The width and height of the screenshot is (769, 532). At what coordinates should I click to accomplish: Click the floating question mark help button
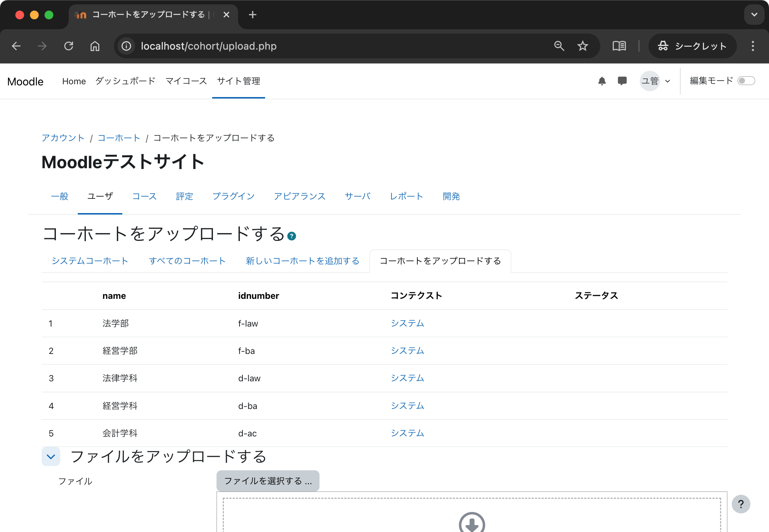pos(741,504)
